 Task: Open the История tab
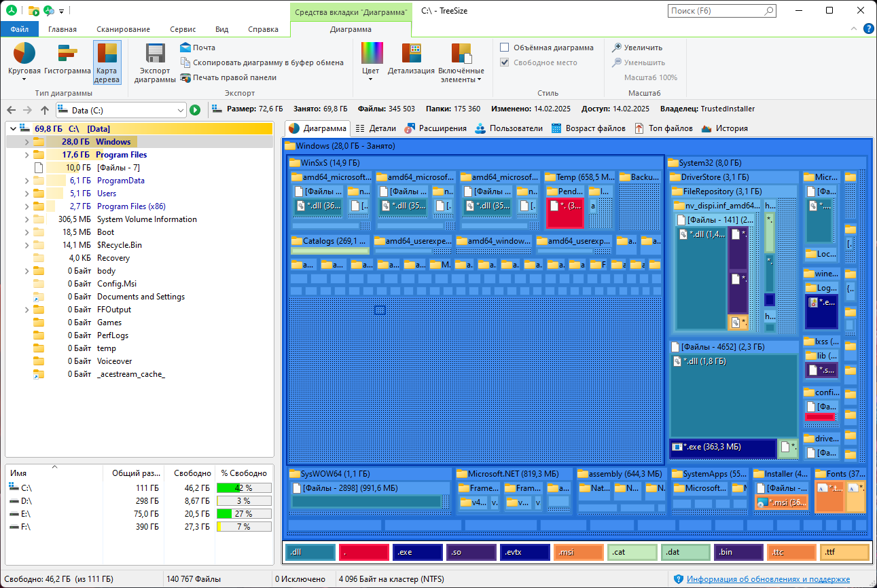724,128
